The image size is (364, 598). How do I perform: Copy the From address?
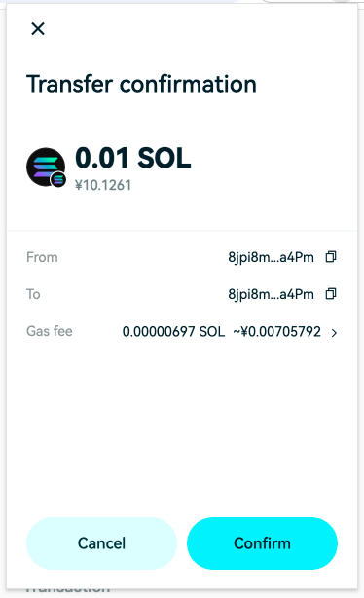pos(331,257)
